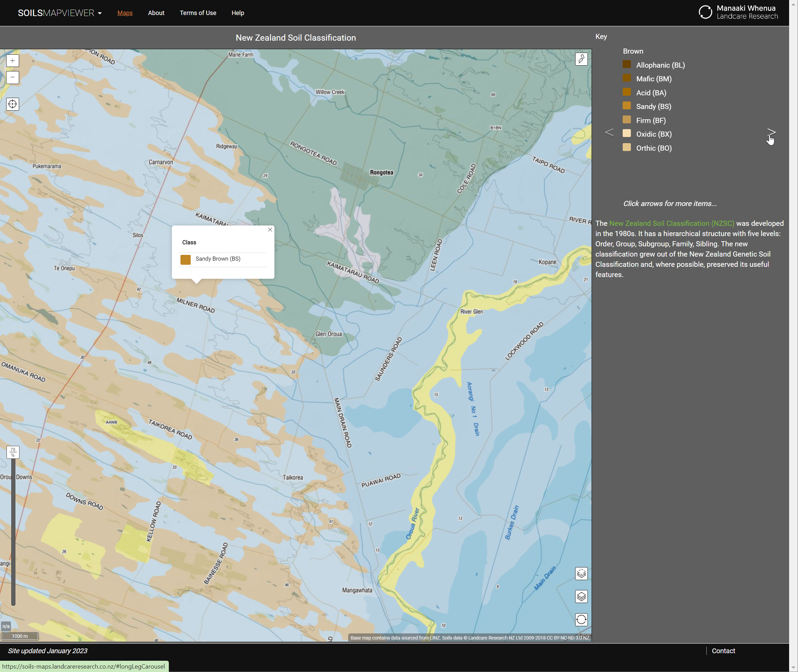Image resolution: width=798 pixels, height=672 pixels.
Task: Click the refresh map circular arrows icon
Action: pos(581,620)
